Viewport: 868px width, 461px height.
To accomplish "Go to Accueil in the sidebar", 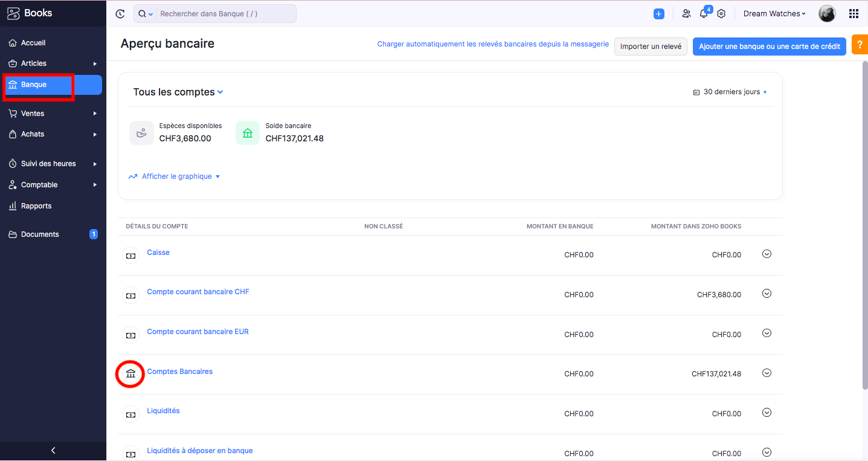I will click(53, 43).
